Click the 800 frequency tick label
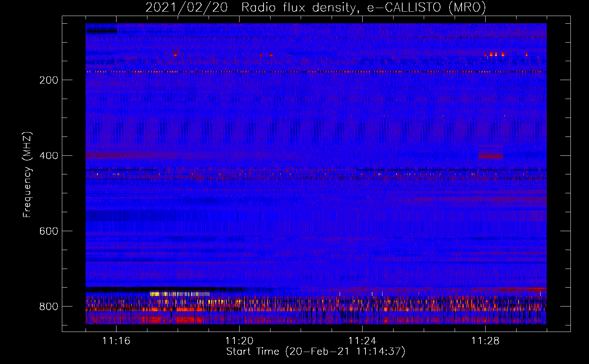589x364 pixels. click(49, 307)
